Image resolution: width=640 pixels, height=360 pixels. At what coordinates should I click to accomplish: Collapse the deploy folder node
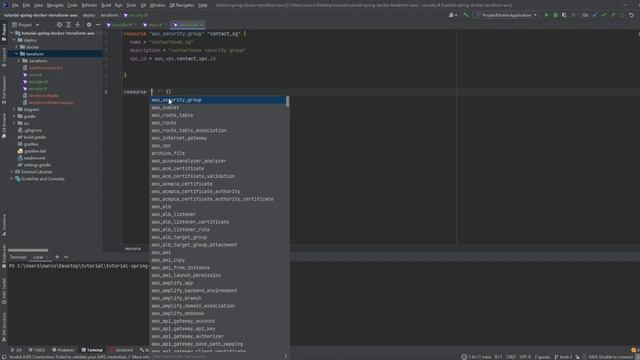[x=14, y=40]
